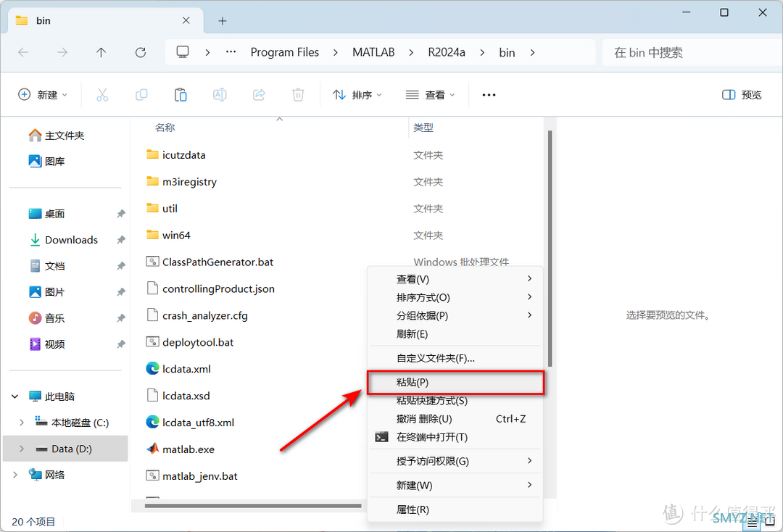Screen dimensions: 783x532
Task: Choose Open in Terminal (在终端中打开)
Action: 455,437
